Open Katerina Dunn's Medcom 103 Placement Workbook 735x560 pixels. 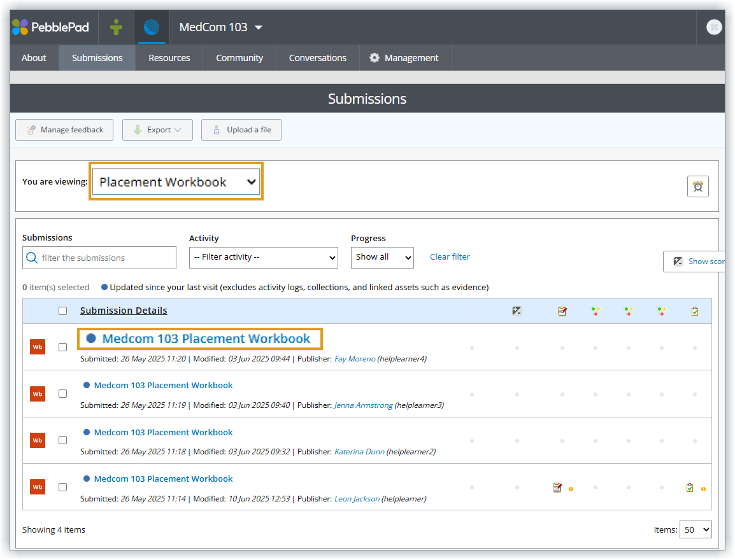coord(163,432)
